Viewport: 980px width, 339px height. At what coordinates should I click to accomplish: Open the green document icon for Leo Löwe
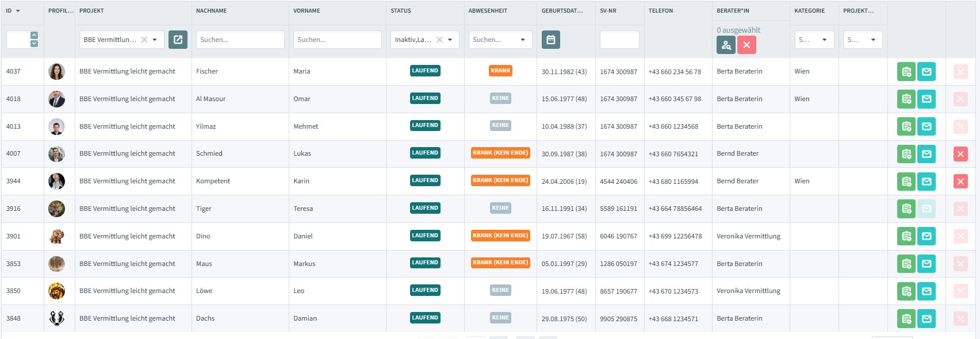[x=906, y=291]
